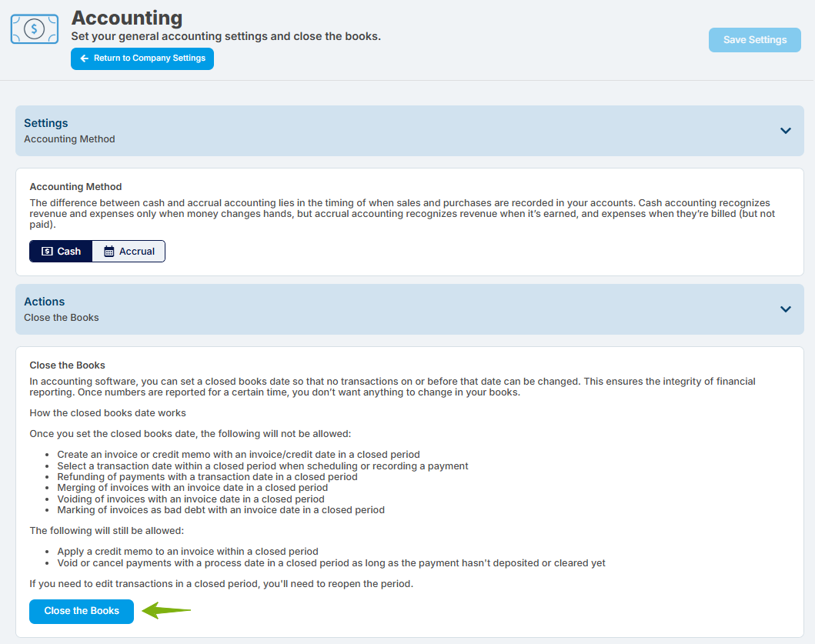
Task: Return to Company Settings
Action: [x=142, y=58]
